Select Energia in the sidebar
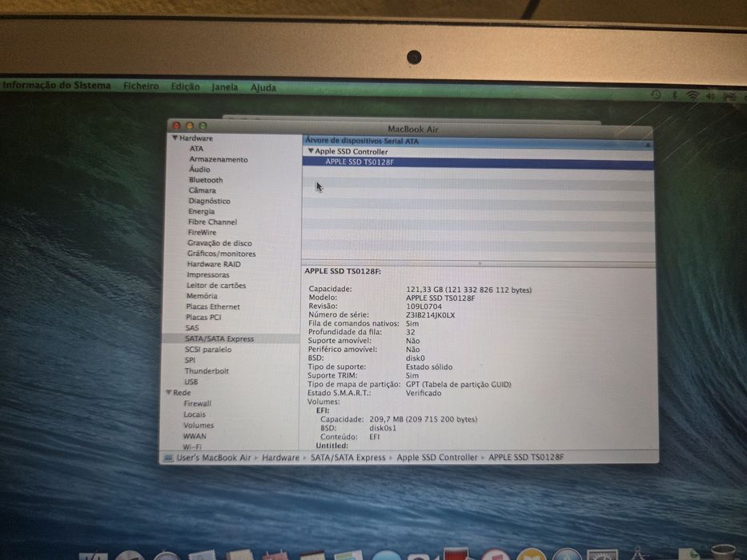 pos(201,211)
